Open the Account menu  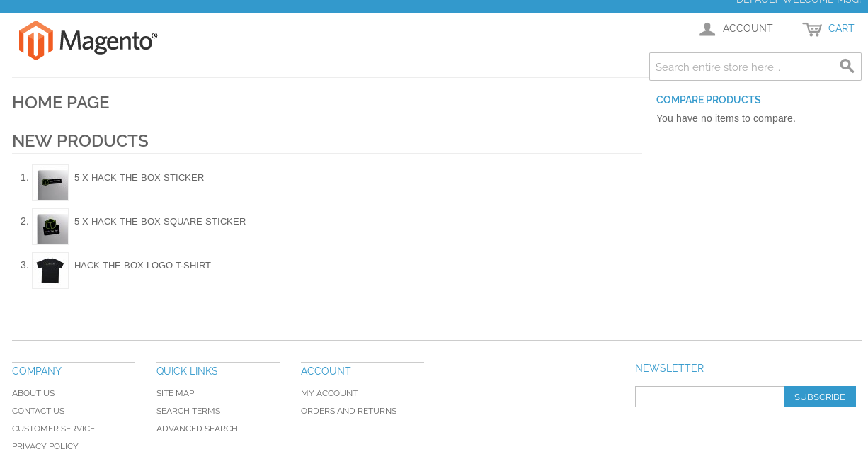[x=736, y=29]
